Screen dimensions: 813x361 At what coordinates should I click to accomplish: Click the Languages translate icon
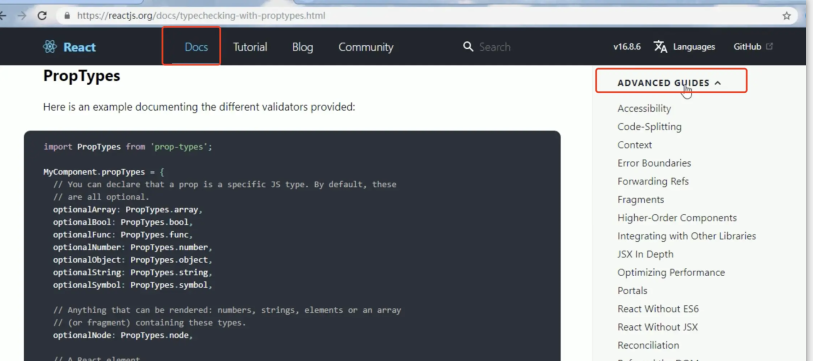click(661, 47)
